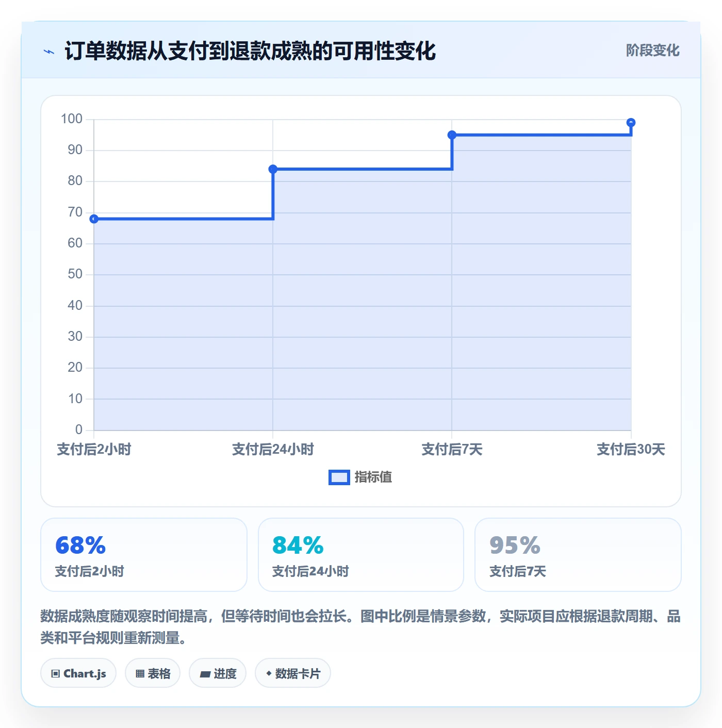Click the 阶段变化 label in the header

[652, 51]
